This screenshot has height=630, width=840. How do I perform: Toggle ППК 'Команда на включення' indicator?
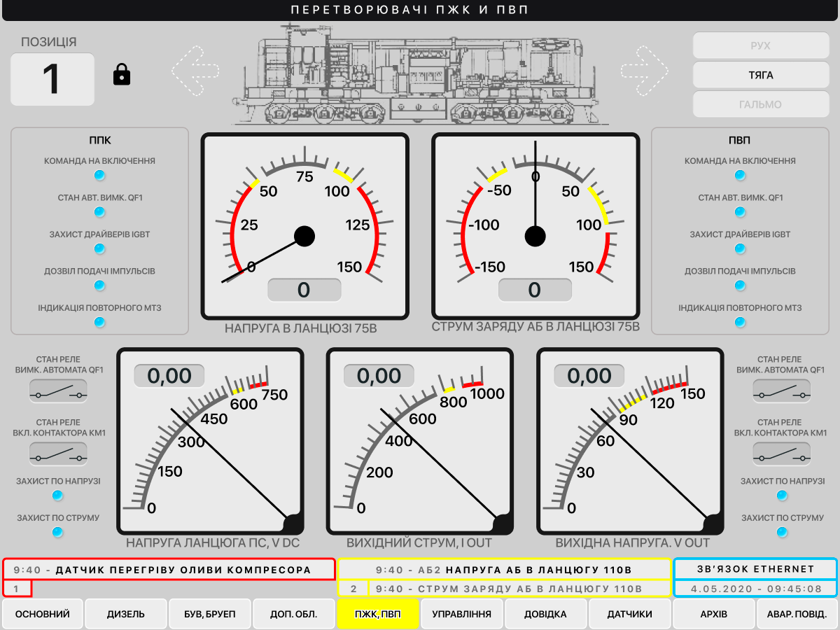(99, 175)
